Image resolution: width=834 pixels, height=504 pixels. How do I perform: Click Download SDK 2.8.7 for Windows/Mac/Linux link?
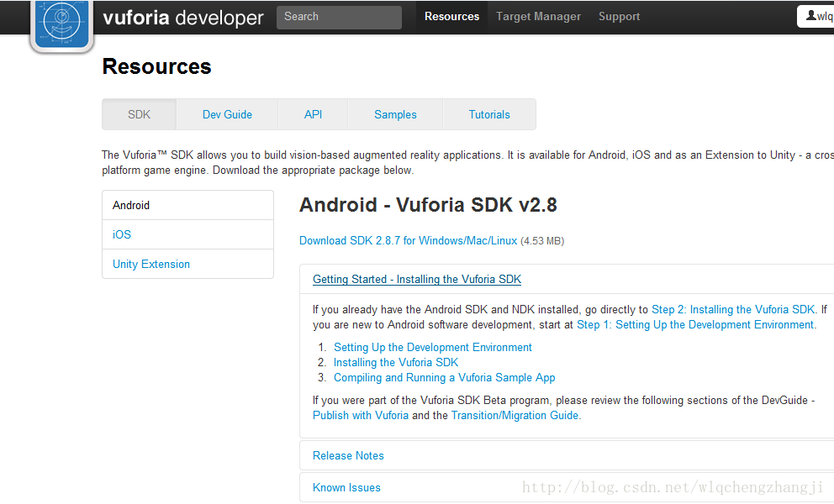point(408,241)
